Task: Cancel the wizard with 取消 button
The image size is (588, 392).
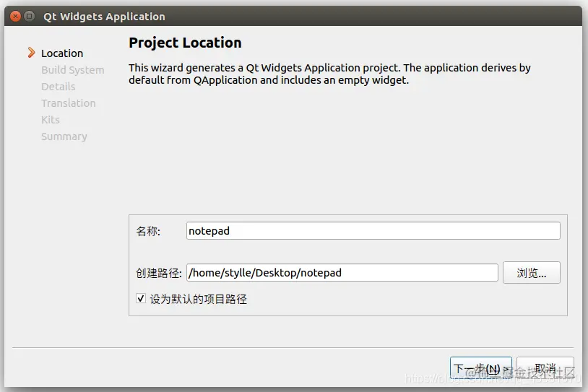Action: point(545,368)
